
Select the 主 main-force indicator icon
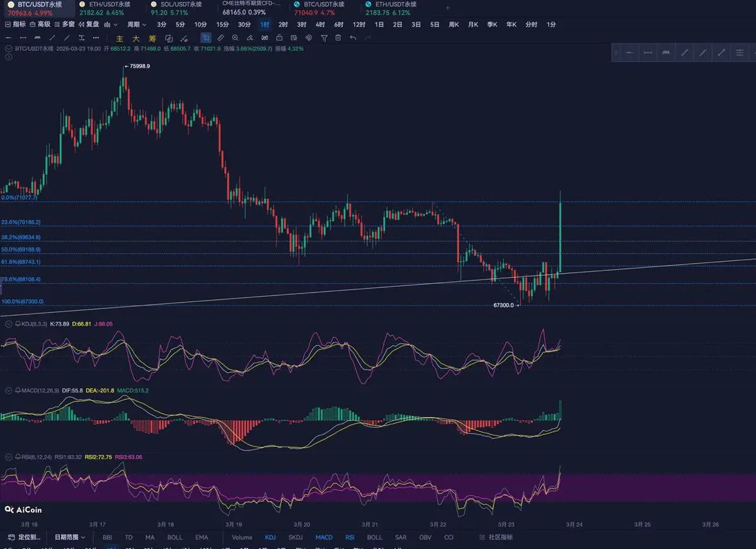point(119,38)
